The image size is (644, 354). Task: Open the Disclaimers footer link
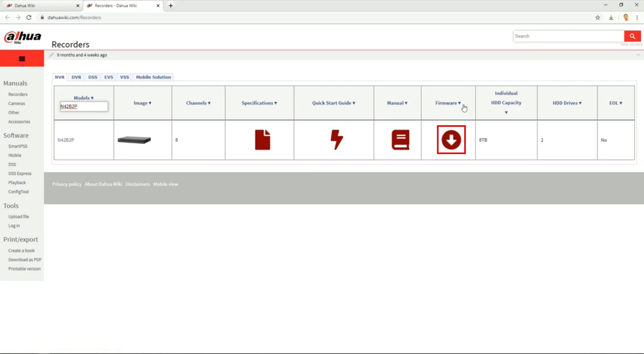137,184
